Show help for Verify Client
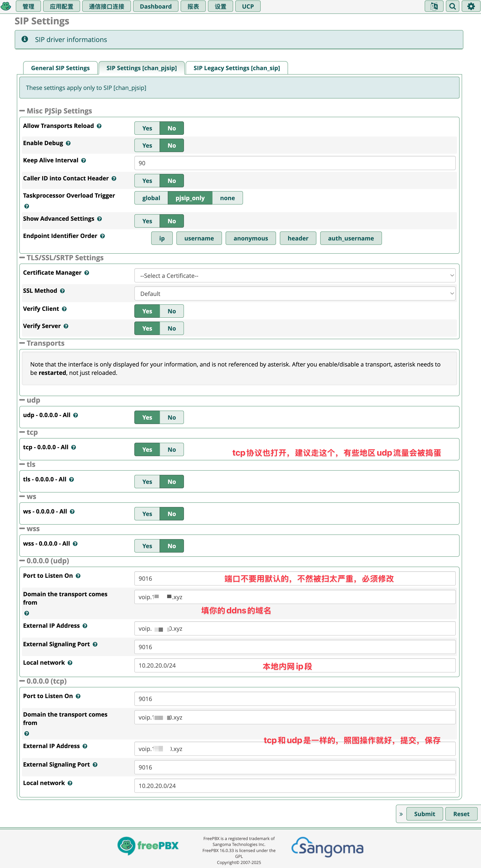481x868 pixels. click(x=64, y=309)
